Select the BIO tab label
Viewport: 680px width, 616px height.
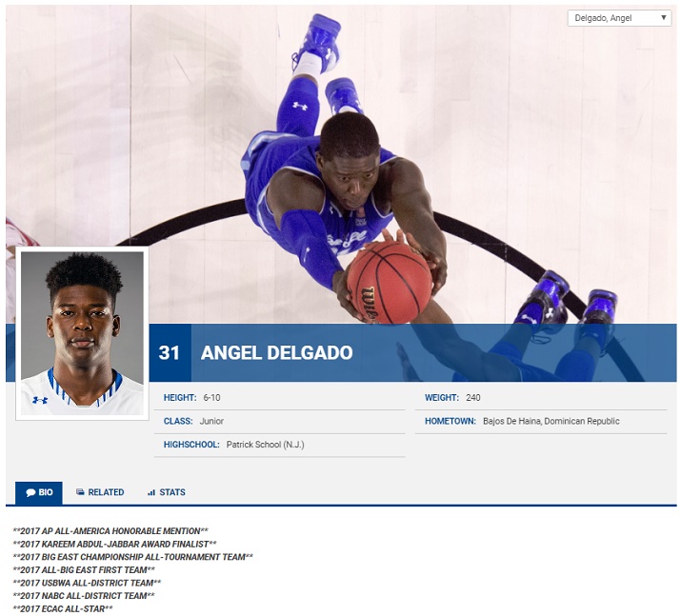pos(46,493)
